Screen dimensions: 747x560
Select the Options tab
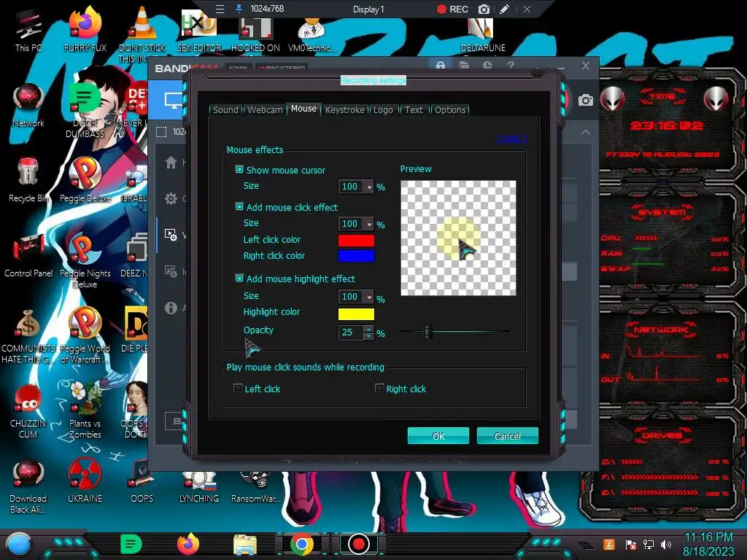(449, 110)
